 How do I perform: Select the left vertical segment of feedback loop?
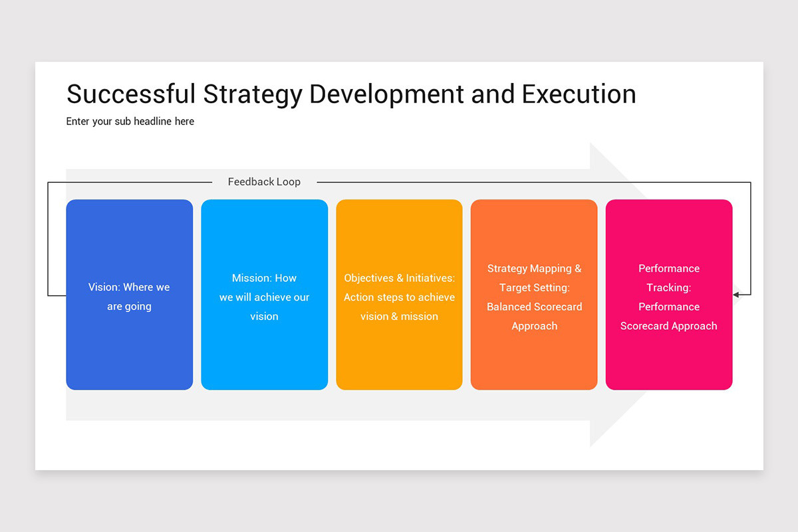[x=49, y=239]
